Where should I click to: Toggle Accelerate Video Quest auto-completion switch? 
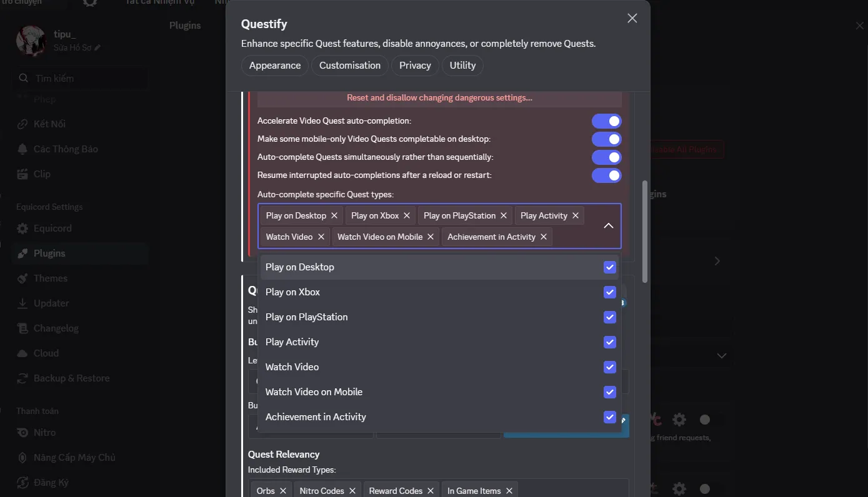606,121
